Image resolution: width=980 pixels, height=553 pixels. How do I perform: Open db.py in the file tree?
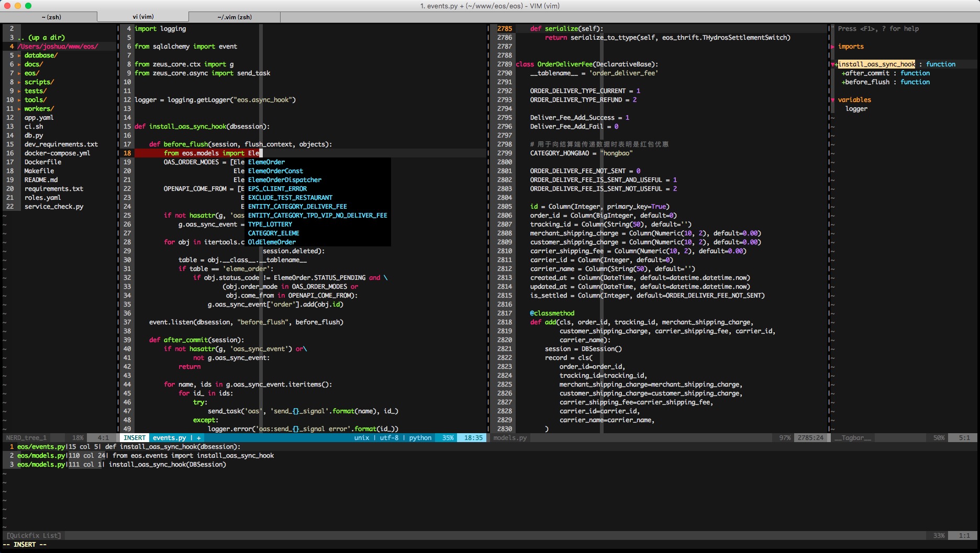[34, 136]
